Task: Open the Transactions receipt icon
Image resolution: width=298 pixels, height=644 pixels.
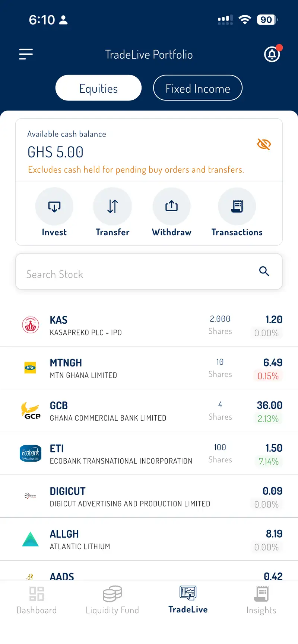Action: tap(237, 206)
